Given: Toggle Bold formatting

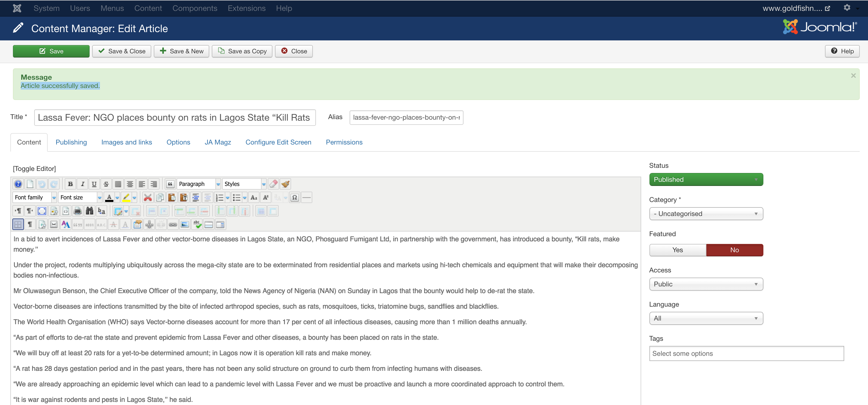Looking at the screenshot, I should (70, 184).
